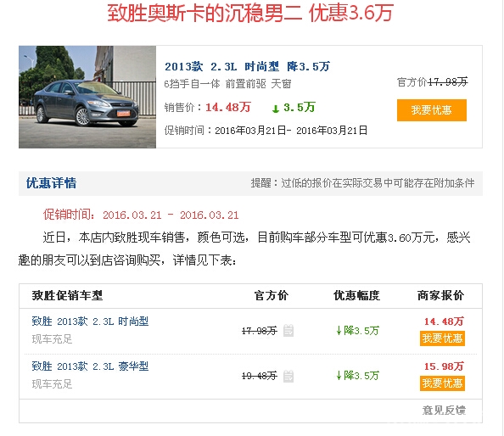Click the 商家报价 column header
504x436 pixels.
click(440, 295)
